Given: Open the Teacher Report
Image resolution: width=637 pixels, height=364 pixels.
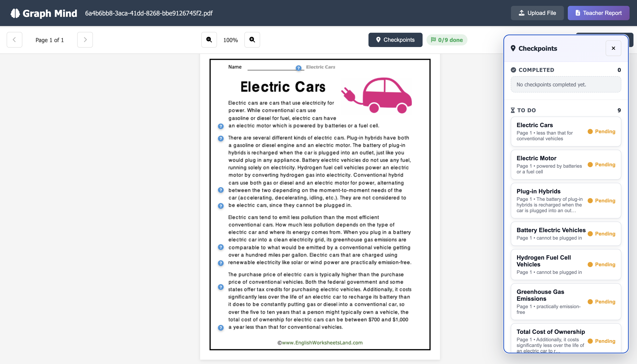Looking at the screenshot, I should [598, 13].
